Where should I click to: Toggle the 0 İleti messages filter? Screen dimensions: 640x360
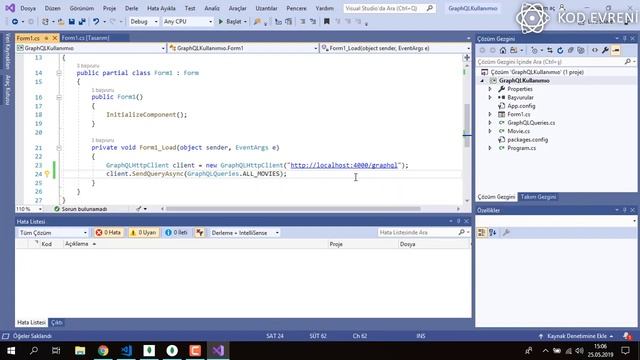176,232
